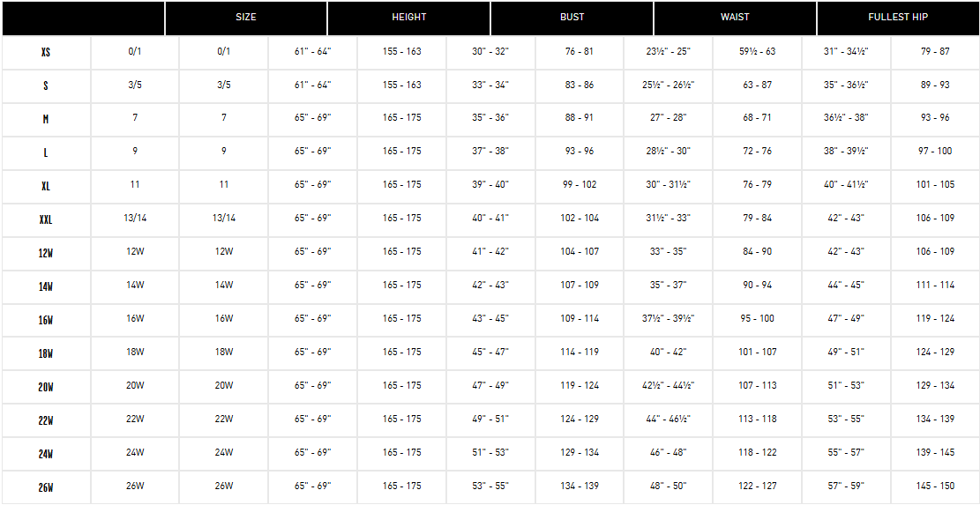Click the 47" - 49" hip cell
This screenshot has width=980, height=505.
pos(846,319)
